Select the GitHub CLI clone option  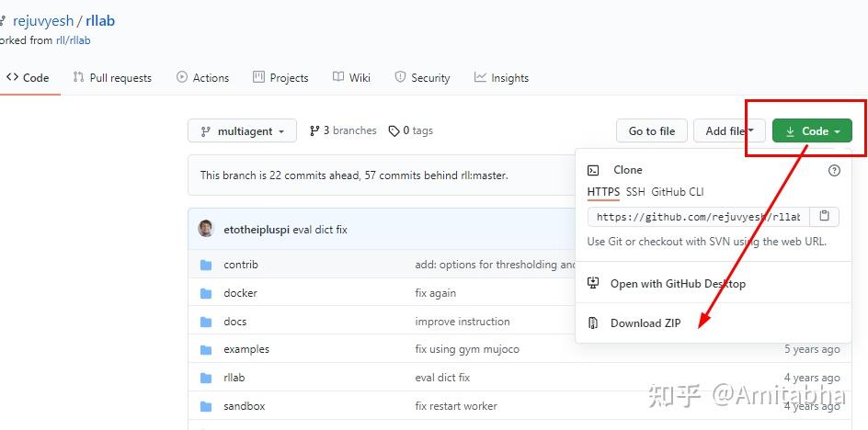(677, 192)
